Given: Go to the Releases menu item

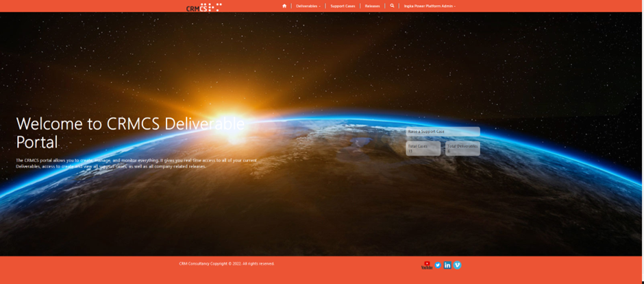Looking at the screenshot, I should click(372, 6).
